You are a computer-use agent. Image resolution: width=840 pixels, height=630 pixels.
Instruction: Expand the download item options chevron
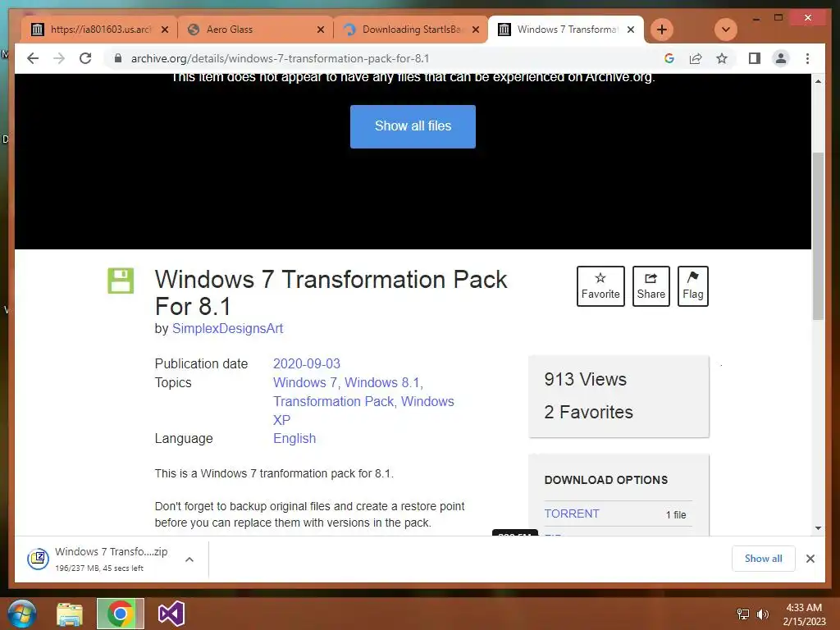click(x=189, y=559)
